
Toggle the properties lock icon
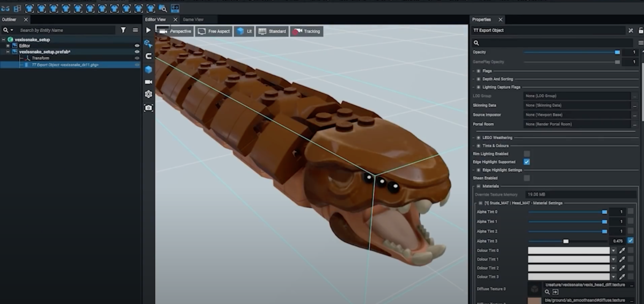(631, 31)
